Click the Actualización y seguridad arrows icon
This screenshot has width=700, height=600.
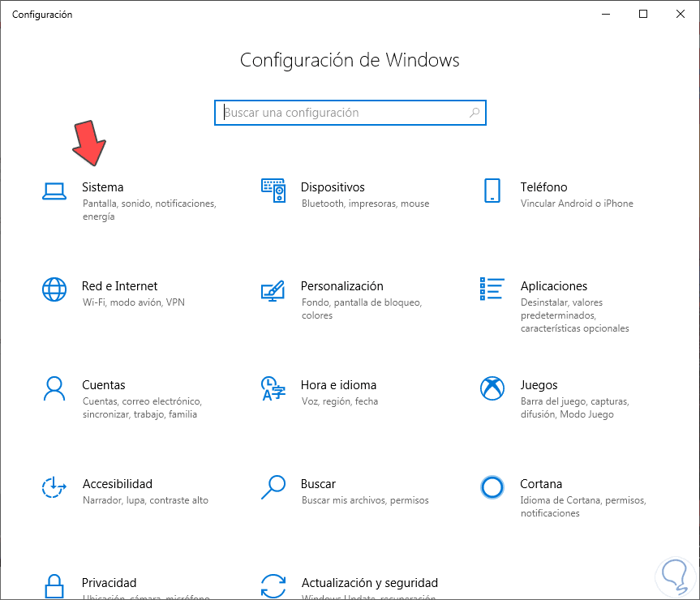pyautogui.click(x=273, y=586)
